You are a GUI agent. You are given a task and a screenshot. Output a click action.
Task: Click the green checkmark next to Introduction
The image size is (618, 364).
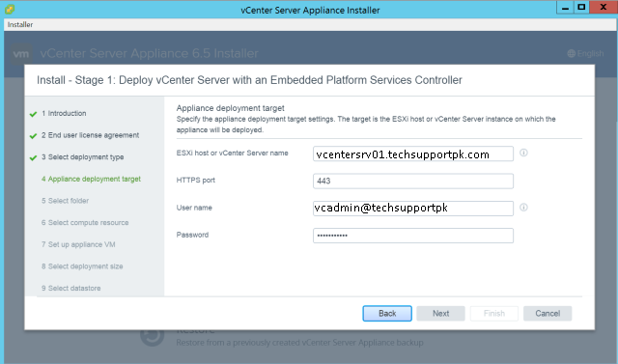(33, 114)
